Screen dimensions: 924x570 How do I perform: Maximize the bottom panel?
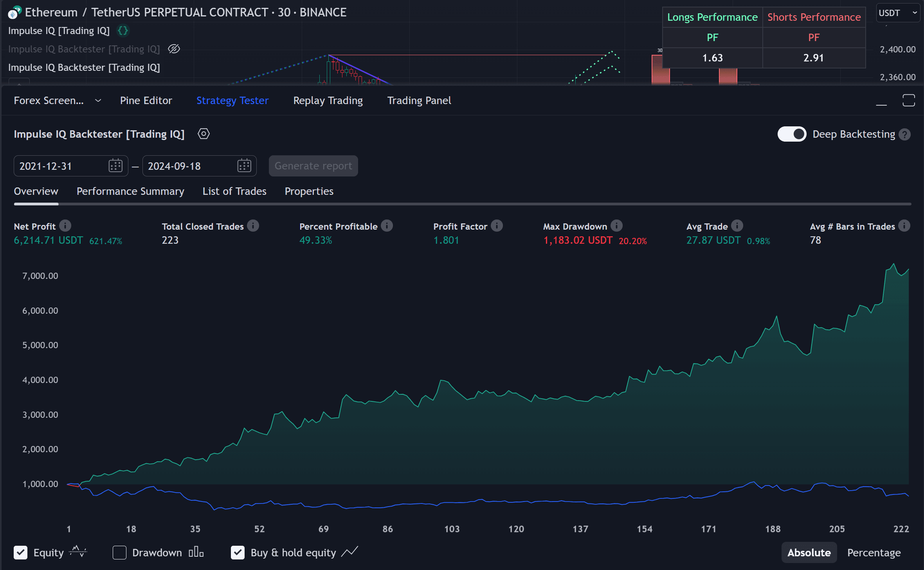(909, 100)
